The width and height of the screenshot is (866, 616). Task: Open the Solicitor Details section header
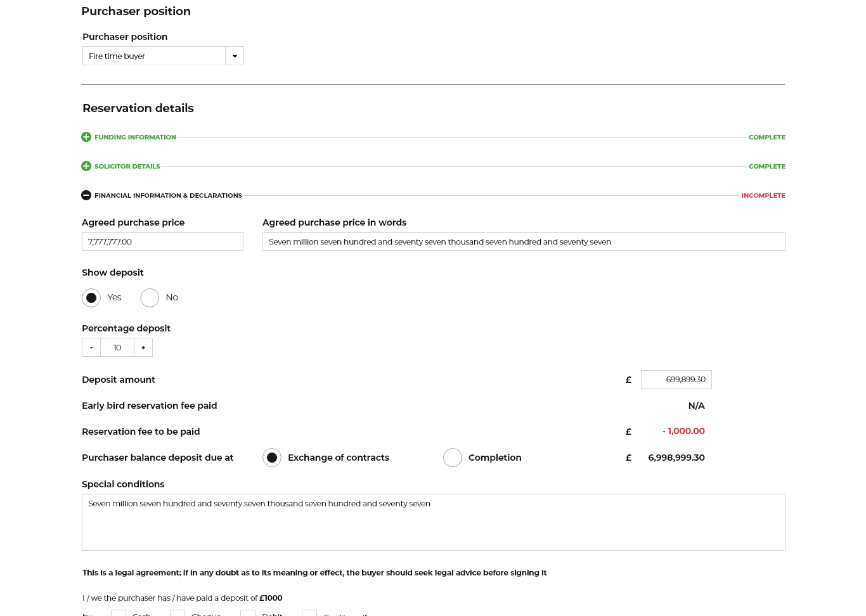coord(127,166)
